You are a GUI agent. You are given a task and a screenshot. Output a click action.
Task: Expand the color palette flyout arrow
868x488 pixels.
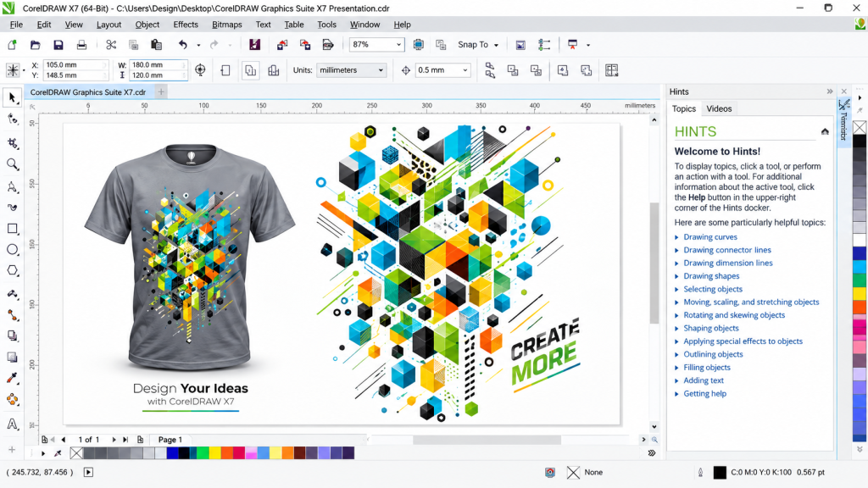[42, 454]
